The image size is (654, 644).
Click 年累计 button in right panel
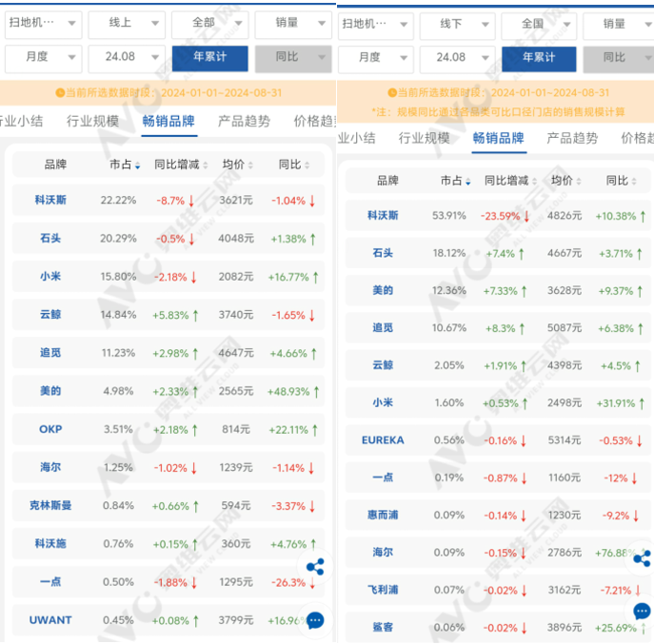click(539, 58)
